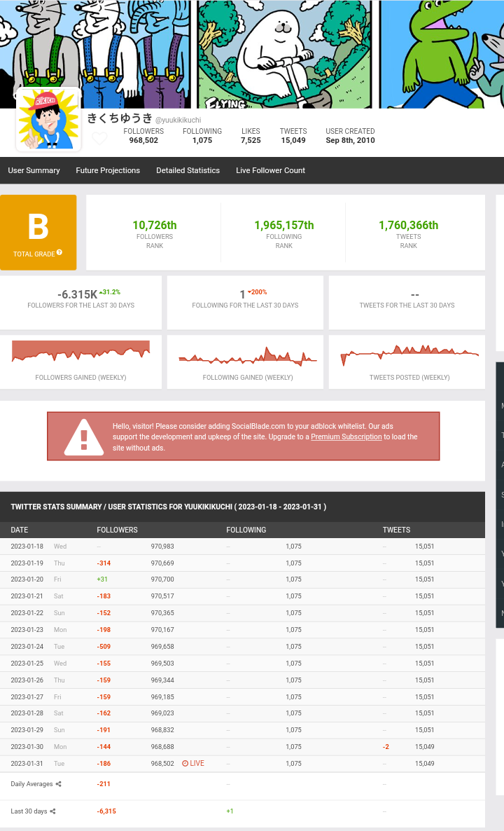Click the Followers Gained weekly chart
Image resolution: width=504 pixels, height=831 pixels.
pyautogui.click(x=81, y=351)
